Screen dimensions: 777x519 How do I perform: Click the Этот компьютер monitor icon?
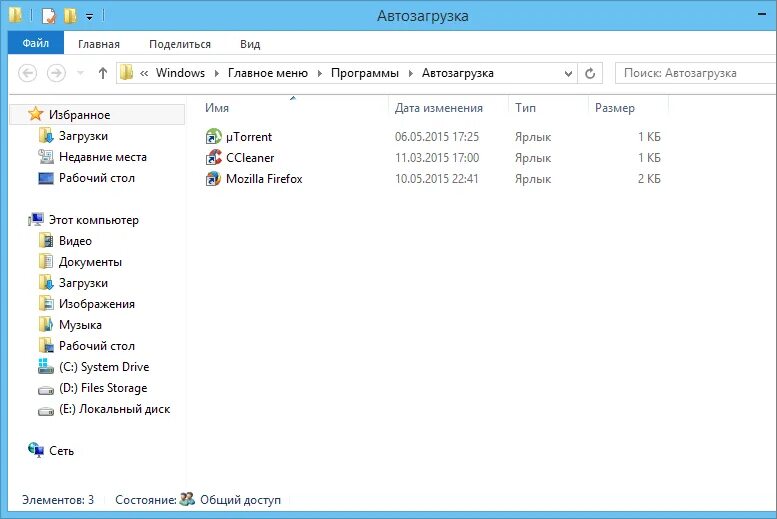pyautogui.click(x=36, y=219)
